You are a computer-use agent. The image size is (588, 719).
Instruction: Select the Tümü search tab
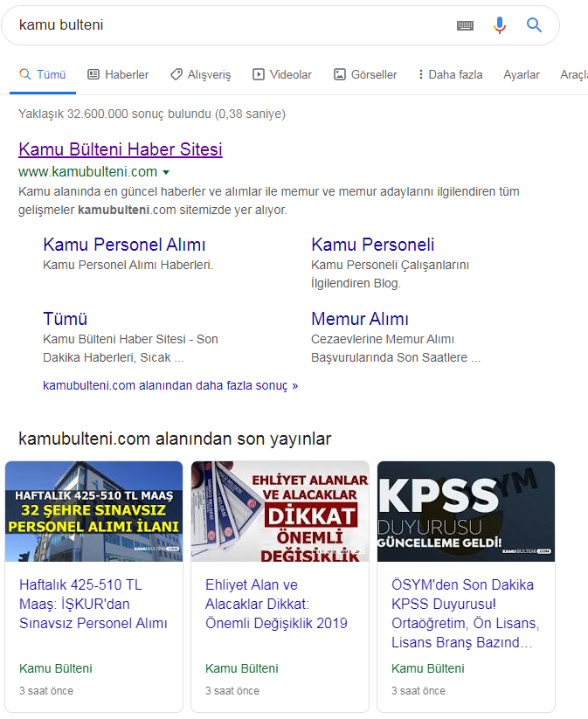click(43, 75)
